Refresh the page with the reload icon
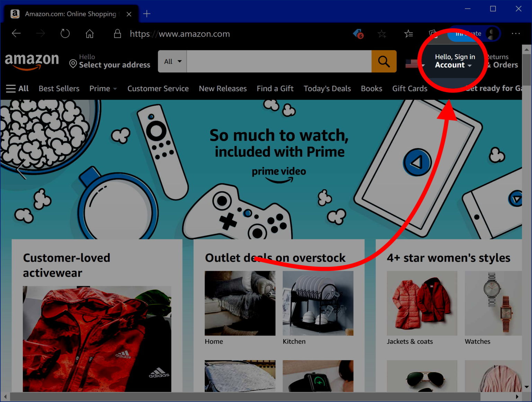 pos(65,34)
